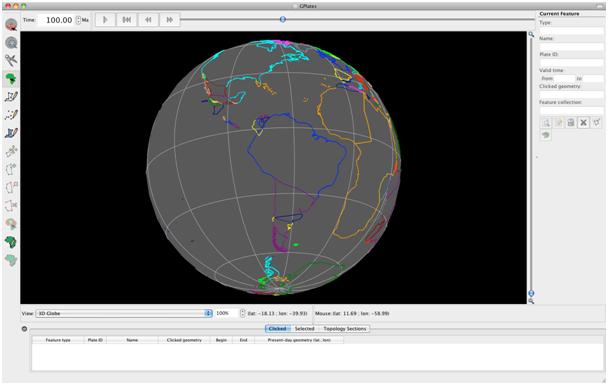Click the zoom percentage stepper arrows

point(243,313)
